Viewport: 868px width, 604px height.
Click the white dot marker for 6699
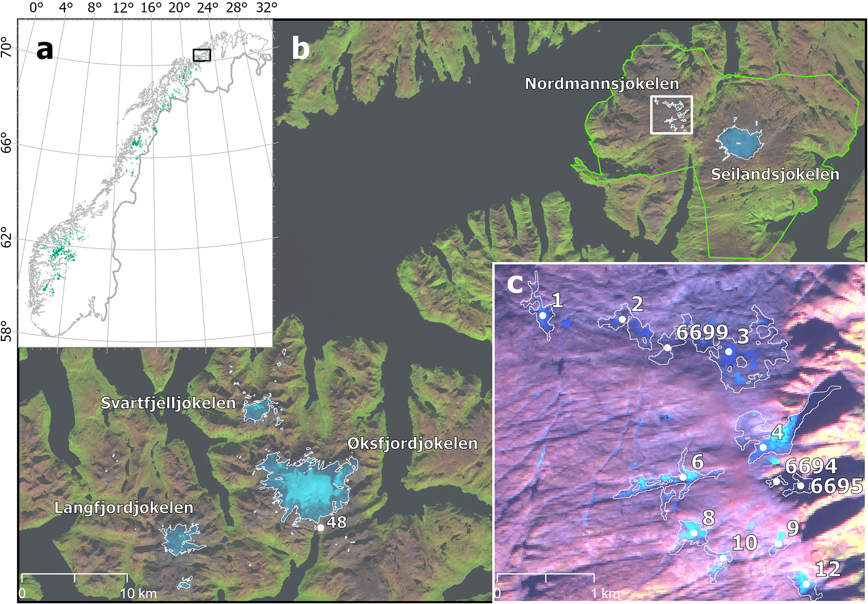[668, 348]
